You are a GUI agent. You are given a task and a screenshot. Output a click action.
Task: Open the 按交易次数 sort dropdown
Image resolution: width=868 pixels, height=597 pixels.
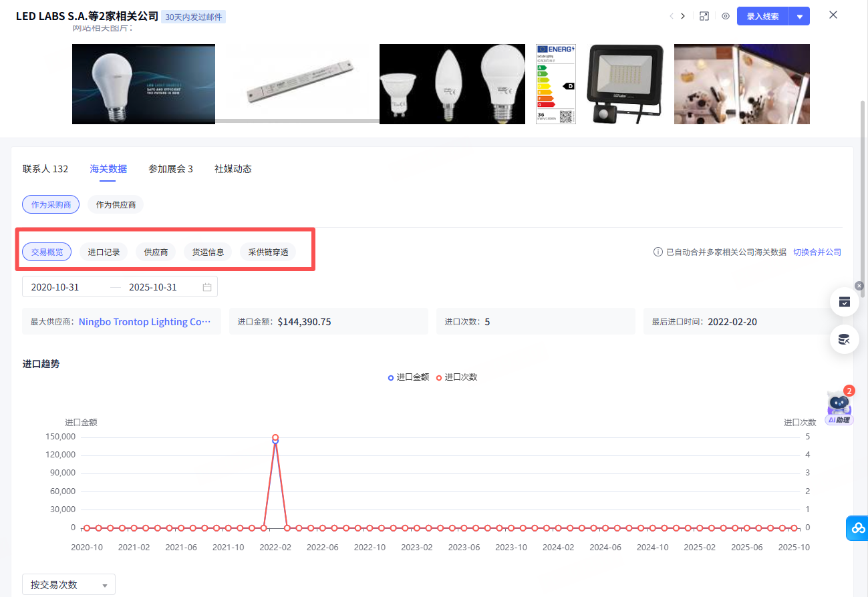[69, 585]
